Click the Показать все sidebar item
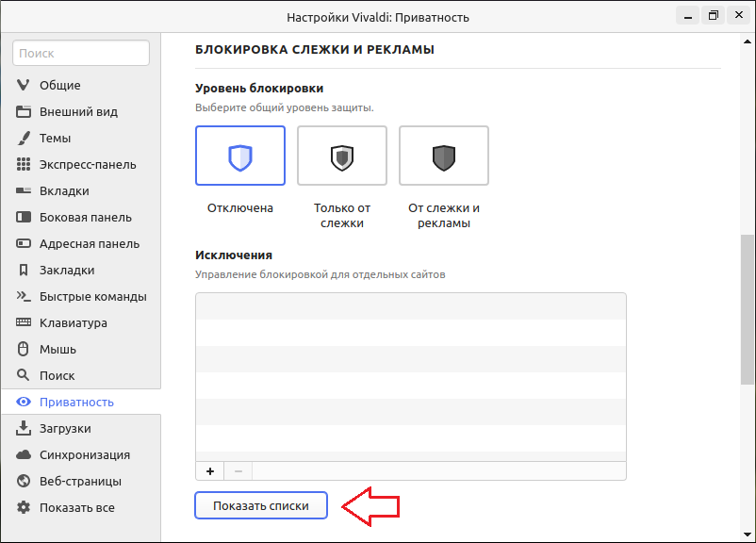756x543 pixels. (x=81, y=508)
